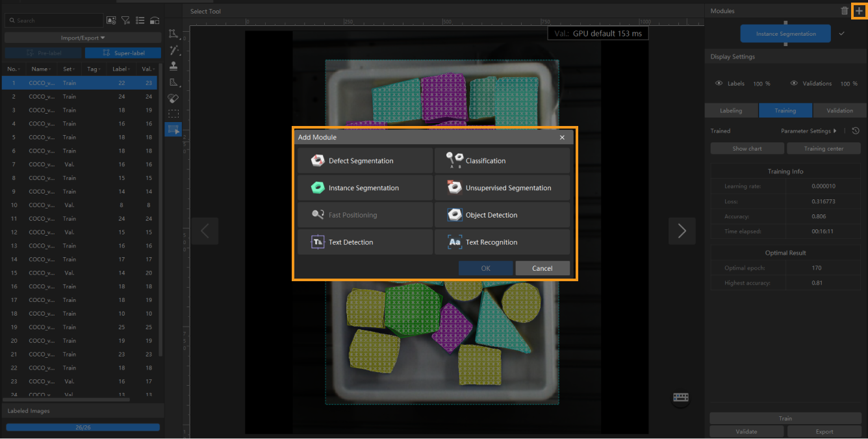Select Defect Segmentation module option
Image resolution: width=868 pixels, height=439 pixels.
tap(364, 161)
